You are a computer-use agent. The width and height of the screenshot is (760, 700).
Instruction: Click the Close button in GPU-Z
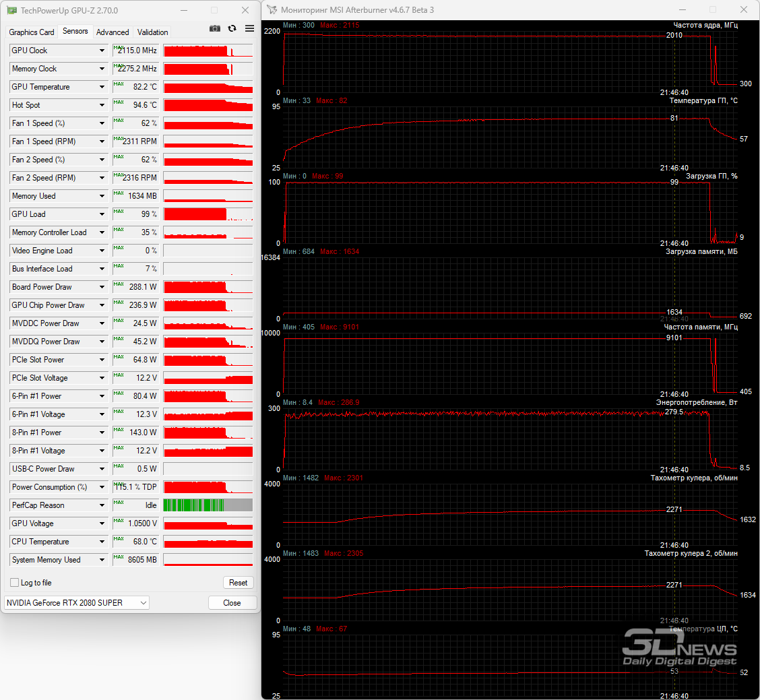click(232, 603)
